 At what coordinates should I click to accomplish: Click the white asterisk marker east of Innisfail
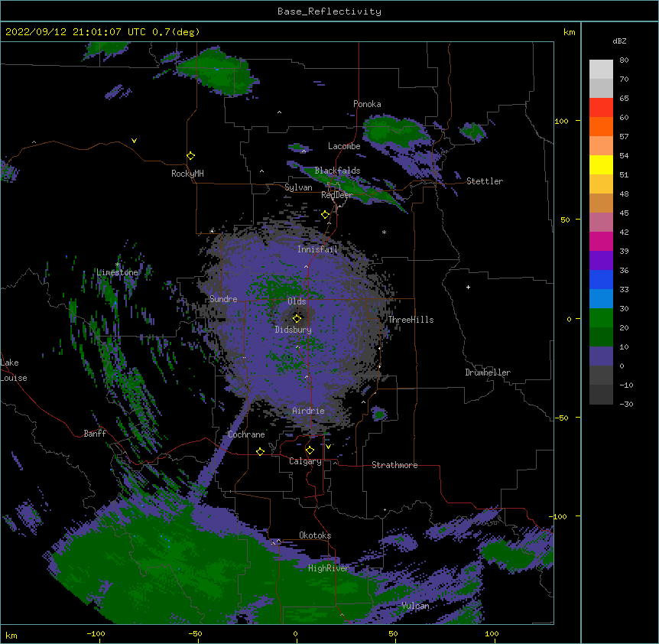click(x=384, y=232)
